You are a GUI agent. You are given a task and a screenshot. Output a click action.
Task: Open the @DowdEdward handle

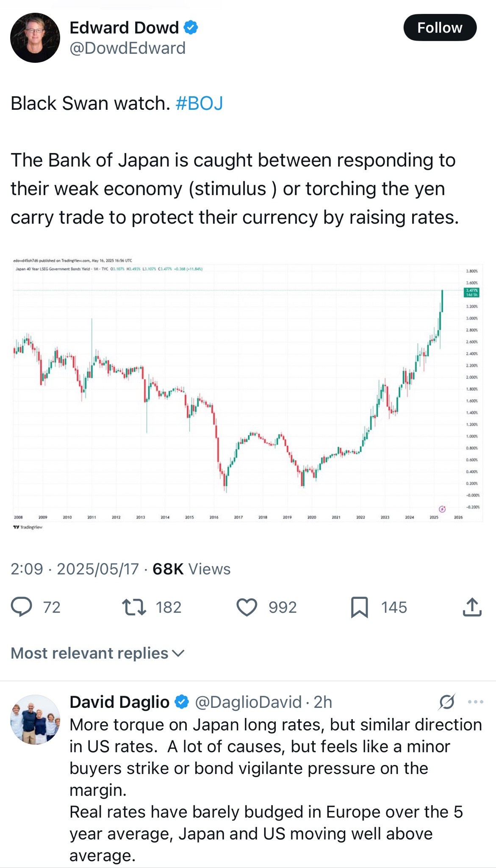pos(127,48)
